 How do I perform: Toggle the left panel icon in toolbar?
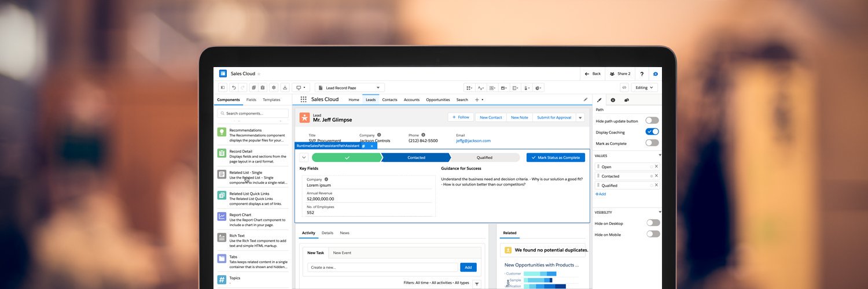pos(223,88)
